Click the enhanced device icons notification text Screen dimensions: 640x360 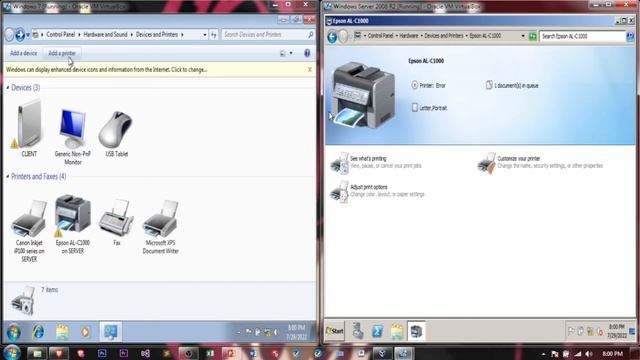(x=107, y=70)
